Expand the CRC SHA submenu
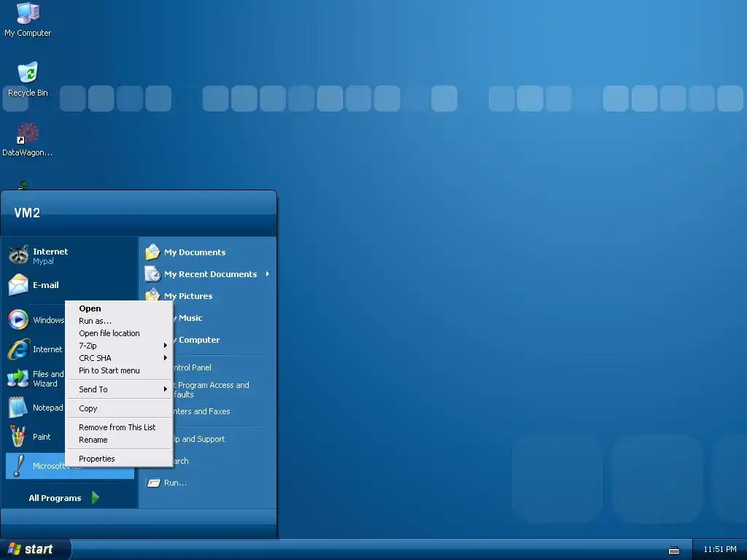The width and height of the screenshot is (747, 560). point(120,358)
